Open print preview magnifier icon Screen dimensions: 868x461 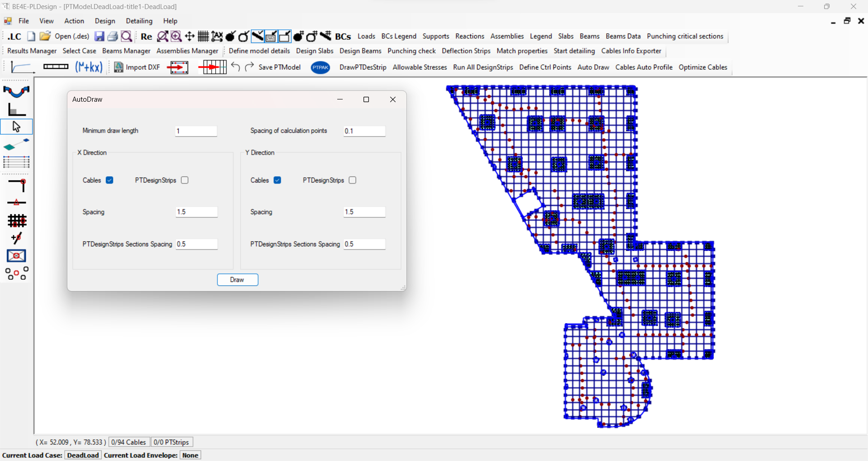coord(127,37)
